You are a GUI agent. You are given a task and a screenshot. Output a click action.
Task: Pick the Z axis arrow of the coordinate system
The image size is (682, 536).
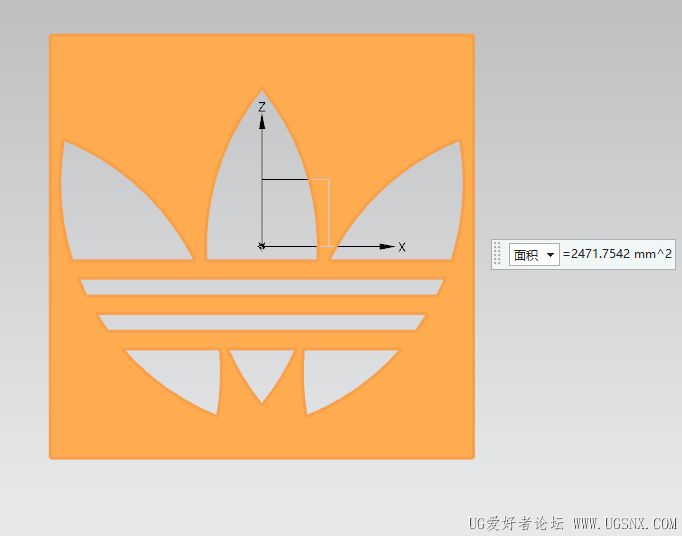(262, 122)
